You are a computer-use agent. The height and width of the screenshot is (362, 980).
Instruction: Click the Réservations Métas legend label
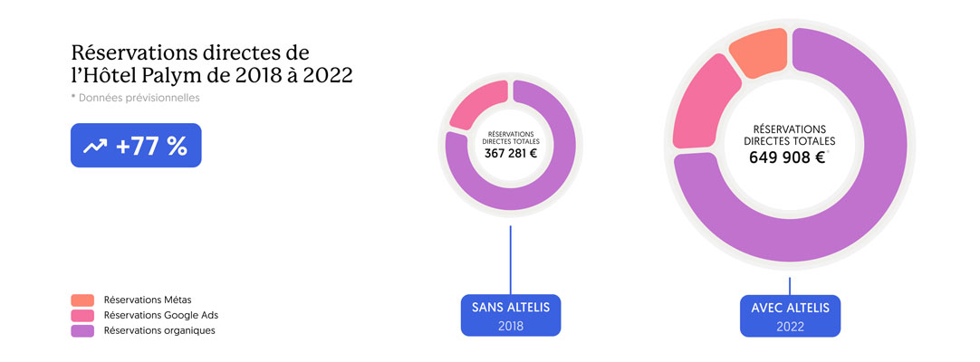(148, 300)
